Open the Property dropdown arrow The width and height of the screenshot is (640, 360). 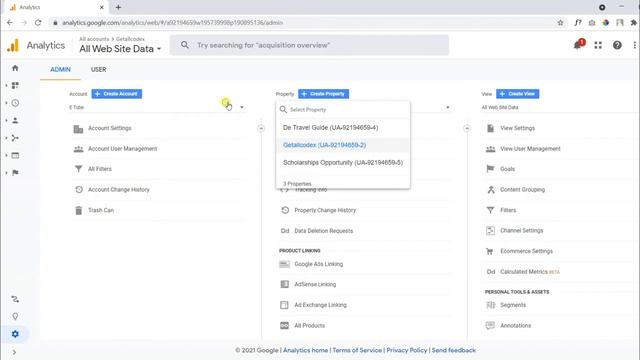point(448,107)
